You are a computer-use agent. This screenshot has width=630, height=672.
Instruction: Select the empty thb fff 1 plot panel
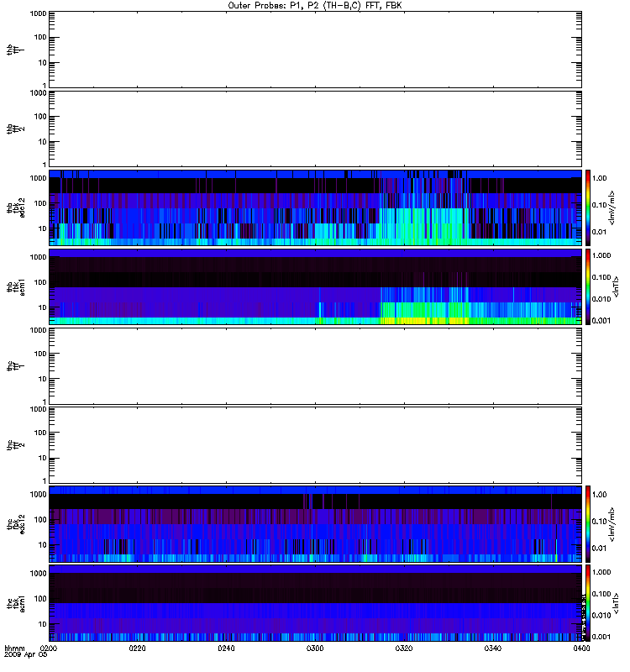tap(316, 50)
